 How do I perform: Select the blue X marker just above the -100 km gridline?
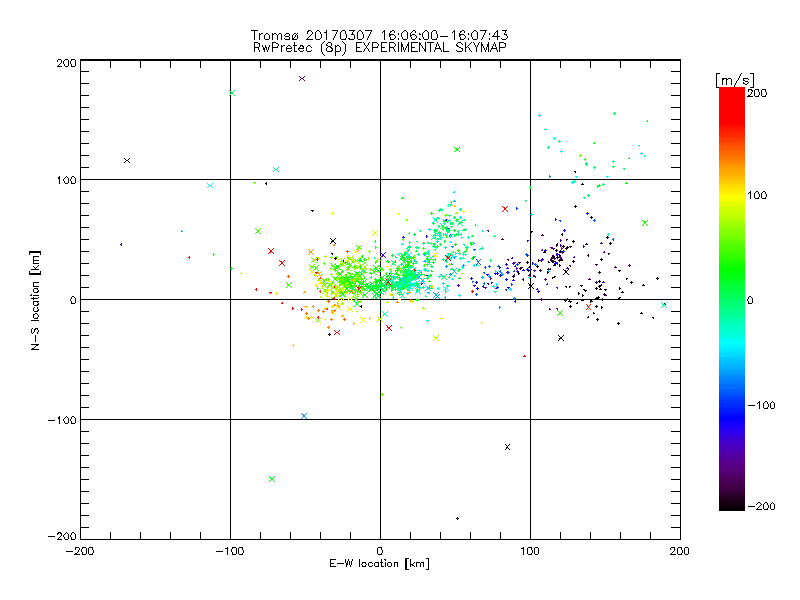click(x=304, y=416)
